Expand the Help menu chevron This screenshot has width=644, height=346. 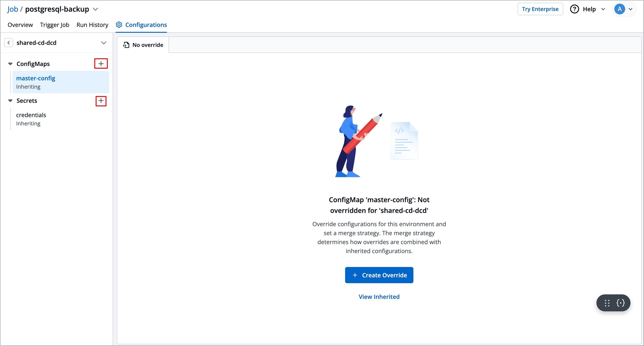point(603,9)
